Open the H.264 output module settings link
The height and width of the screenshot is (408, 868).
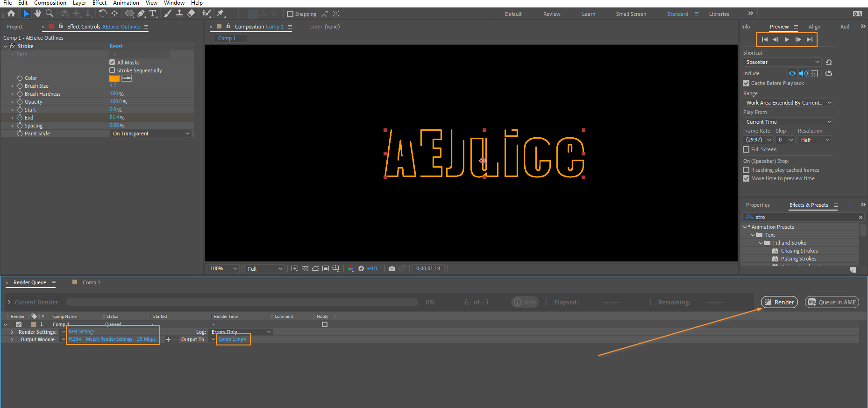click(112, 339)
